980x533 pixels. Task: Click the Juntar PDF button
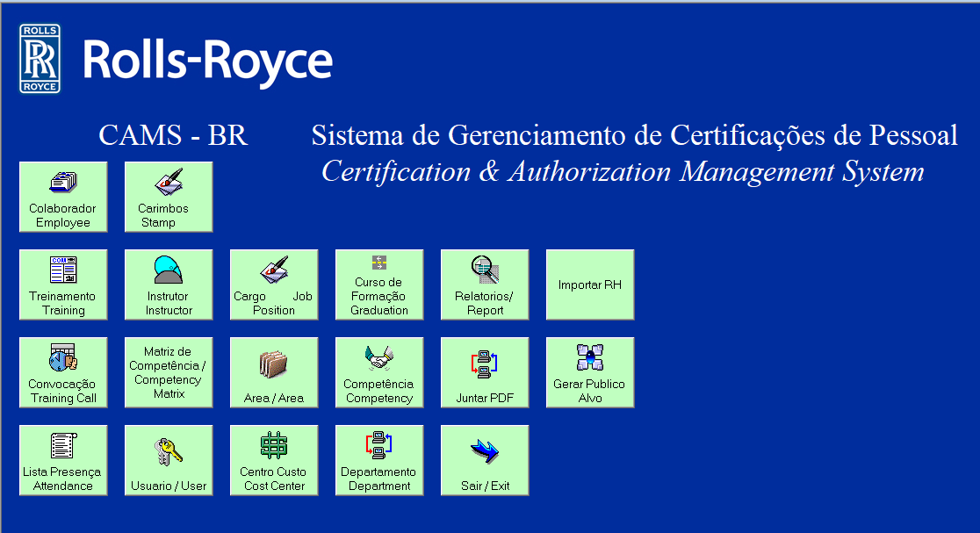485,372
